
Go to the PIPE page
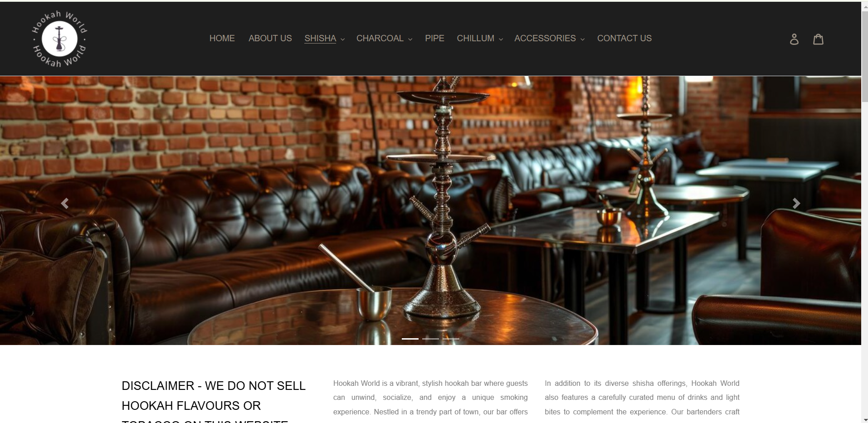pos(434,39)
